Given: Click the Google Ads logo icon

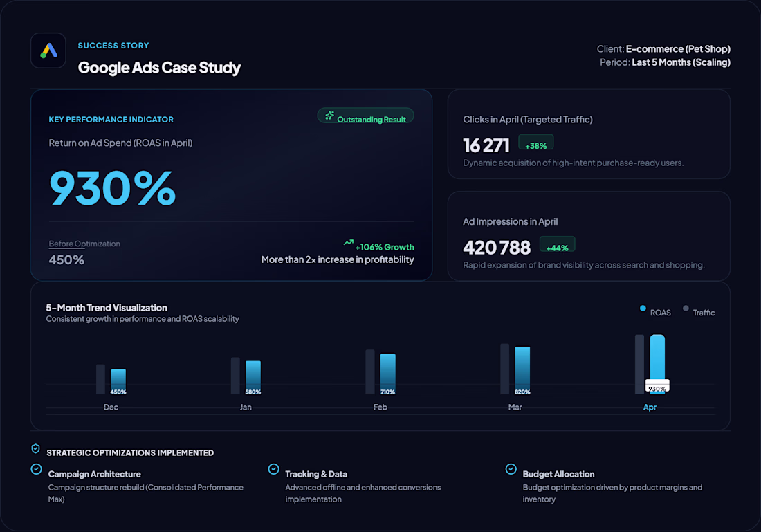Looking at the screenshot, I should coord(48,51).
